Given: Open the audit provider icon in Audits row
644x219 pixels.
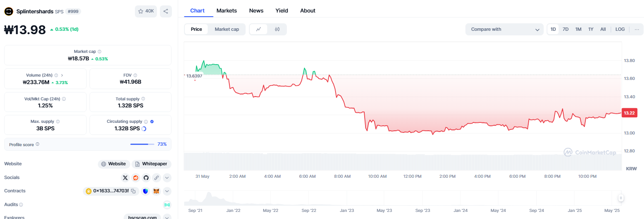Looking at the screenshot, I should coord(167,204).
